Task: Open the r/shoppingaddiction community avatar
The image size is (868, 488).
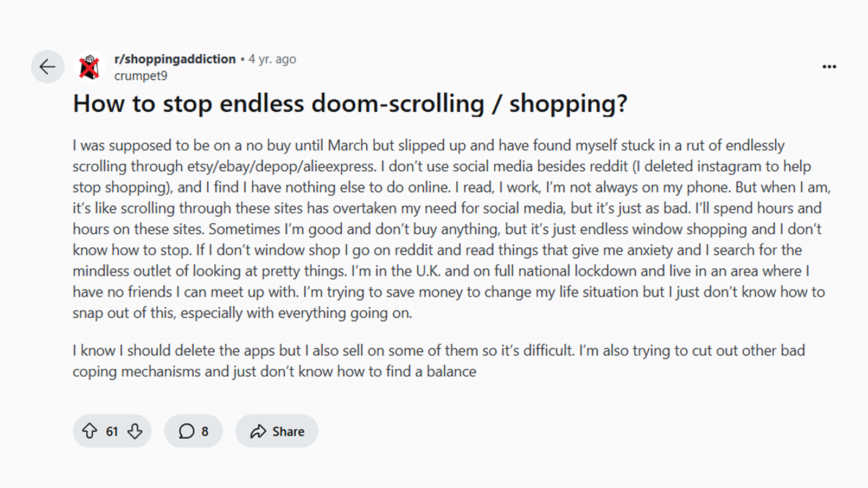Action: (x=89, y=67)
